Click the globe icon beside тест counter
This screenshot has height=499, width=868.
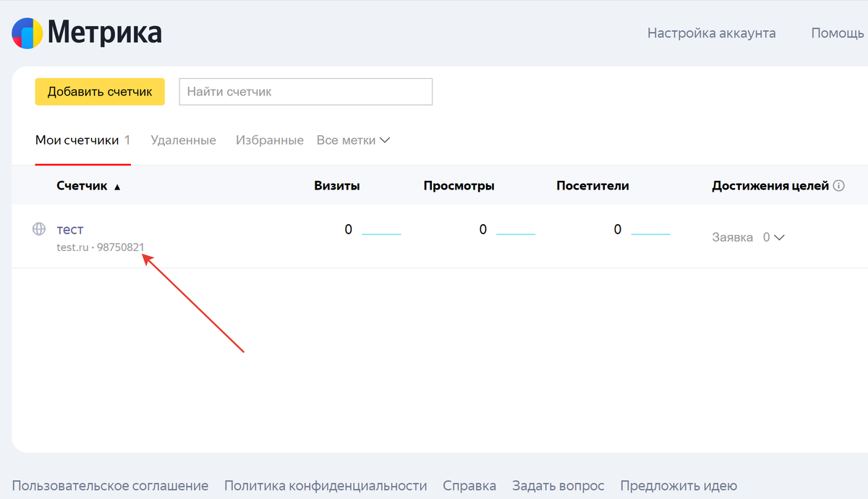[x=39, y=229]
